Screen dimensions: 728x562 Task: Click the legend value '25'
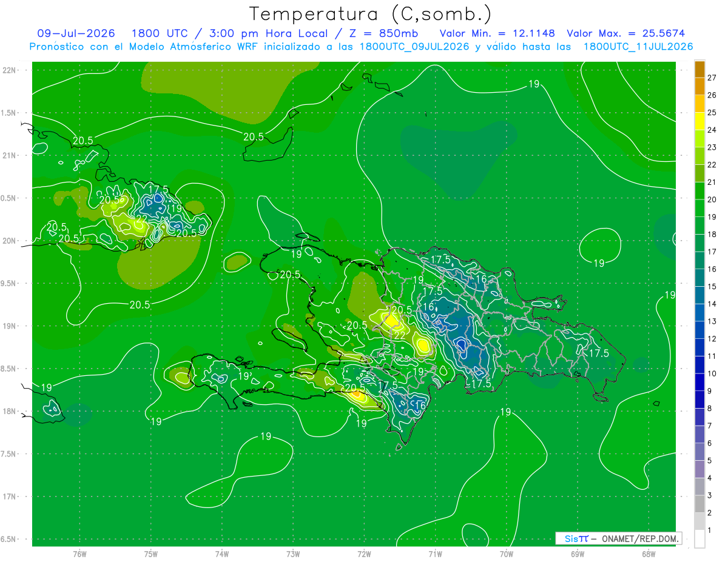point(712,112)
